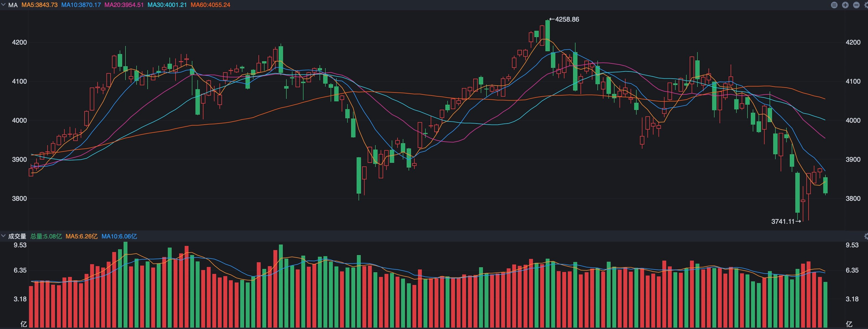The height and width of the screenshot is (329, 868).
Task: Collapse the MA indicator chevron
Action: 3,5
